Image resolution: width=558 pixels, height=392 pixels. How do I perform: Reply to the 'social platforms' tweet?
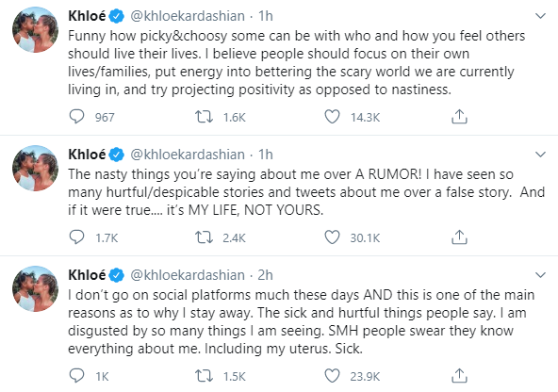(76, 376)
